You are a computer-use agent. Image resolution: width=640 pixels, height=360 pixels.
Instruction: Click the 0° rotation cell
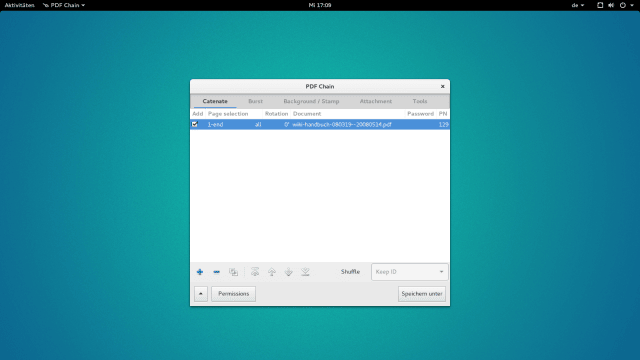point(287,124)
